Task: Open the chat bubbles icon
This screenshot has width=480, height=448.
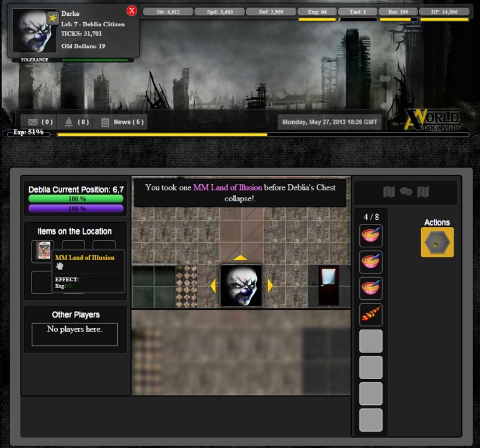Action: [406, 192]
